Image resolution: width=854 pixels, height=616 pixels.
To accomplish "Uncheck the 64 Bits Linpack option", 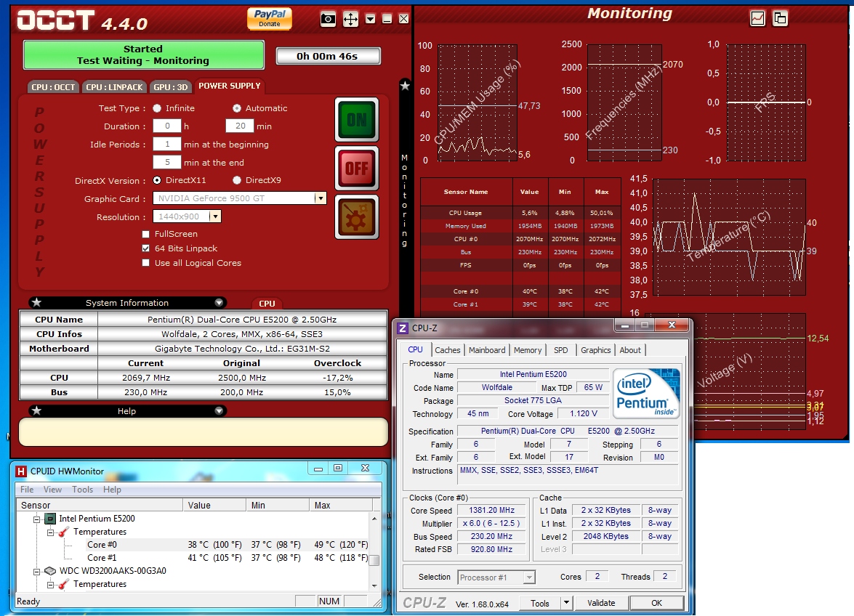I will pos(146,248).
